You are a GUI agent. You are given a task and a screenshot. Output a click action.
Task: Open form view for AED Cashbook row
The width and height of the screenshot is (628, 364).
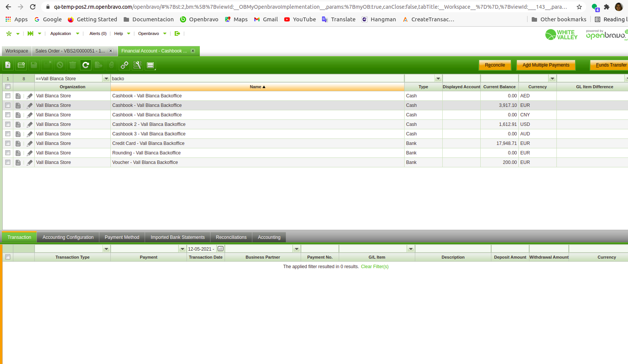click(18, 96)
